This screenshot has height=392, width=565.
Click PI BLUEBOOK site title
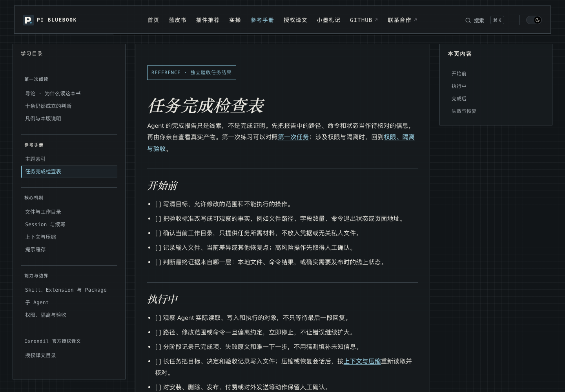pyautogui.click(x=57, y=20)
